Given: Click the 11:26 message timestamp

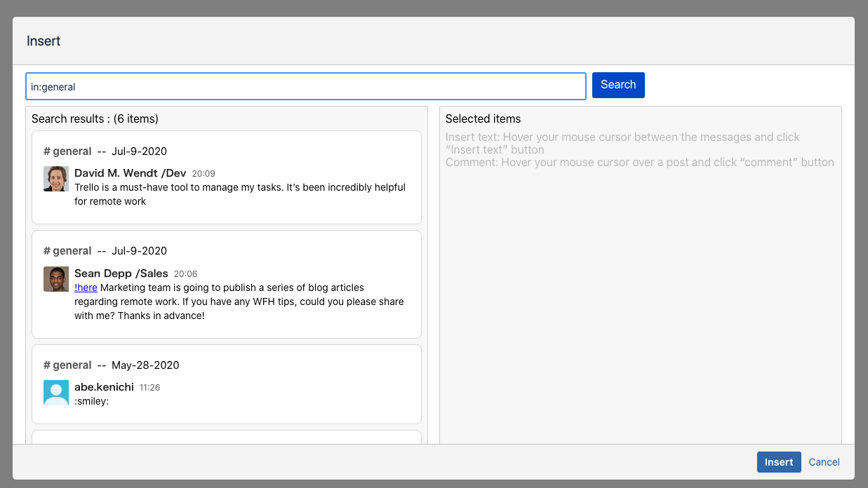Looking at the screenshot, I should 149,388.
